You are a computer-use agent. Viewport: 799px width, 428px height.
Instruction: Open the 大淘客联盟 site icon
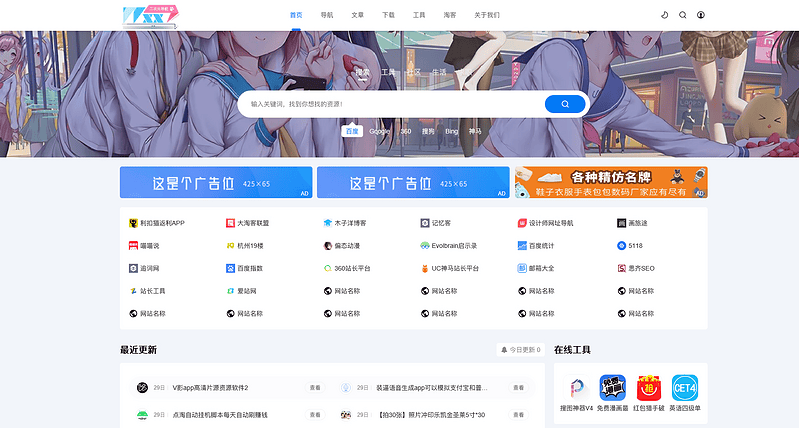tap(230, 223)
